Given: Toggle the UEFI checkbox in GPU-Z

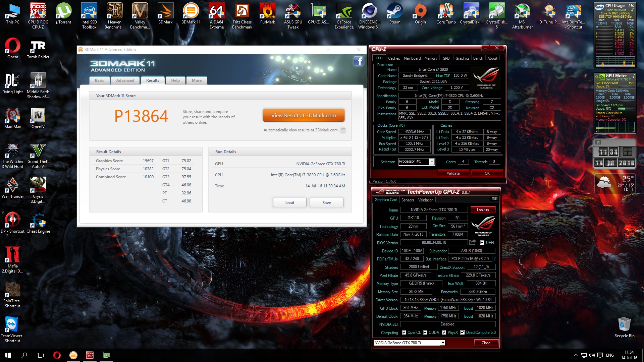Looking at the screenshot, I should [482, 243].
